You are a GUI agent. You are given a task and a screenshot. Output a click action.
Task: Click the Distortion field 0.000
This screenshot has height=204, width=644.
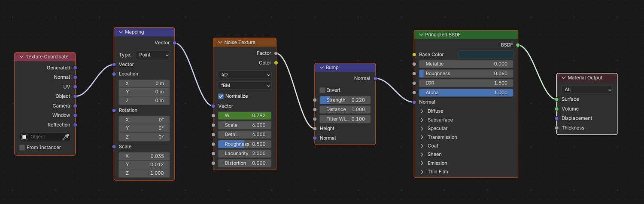pos(245,163)
